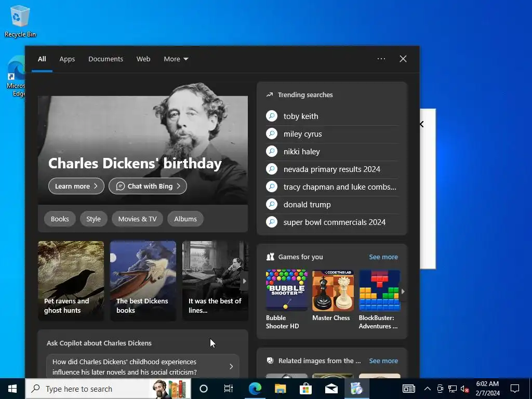Advance the games carousel arrow

(x=403, y=291)
